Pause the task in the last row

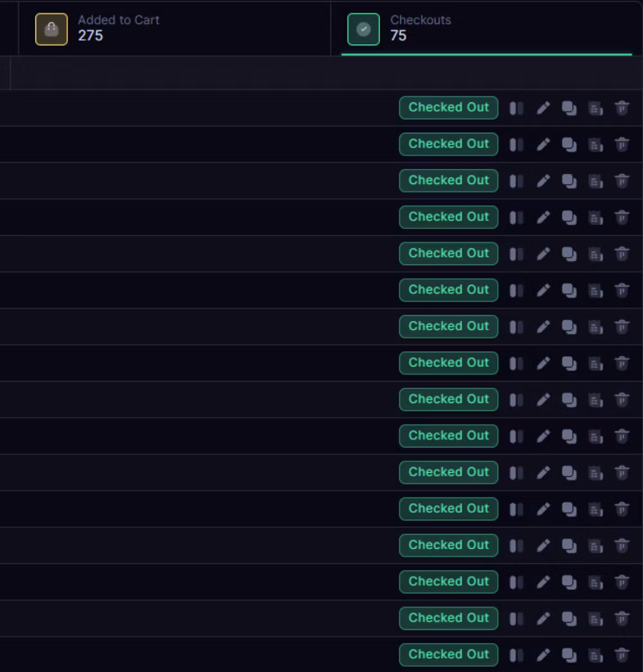pyautogui.click(x=516, y=655)
